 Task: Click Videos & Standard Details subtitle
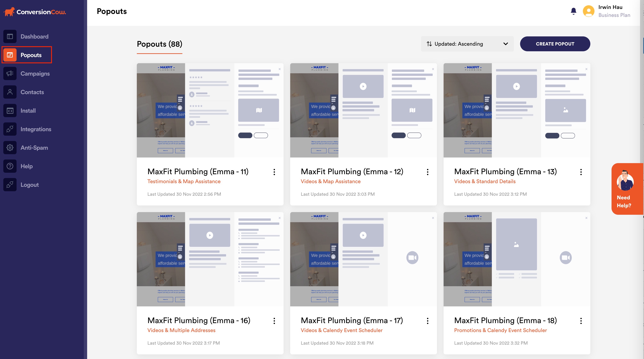(x=485, y=181)
